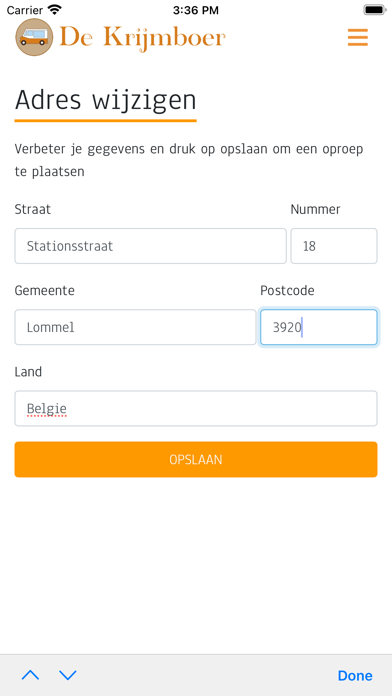Click the Postcode label
Viewport: 392px width, 696px height.
[287, 290]
